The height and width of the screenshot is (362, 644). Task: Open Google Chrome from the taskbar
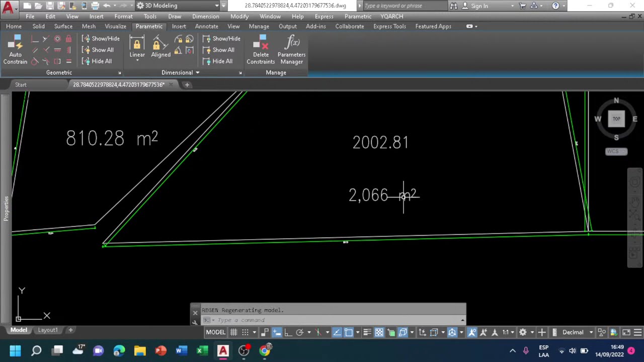coord(264,350)
